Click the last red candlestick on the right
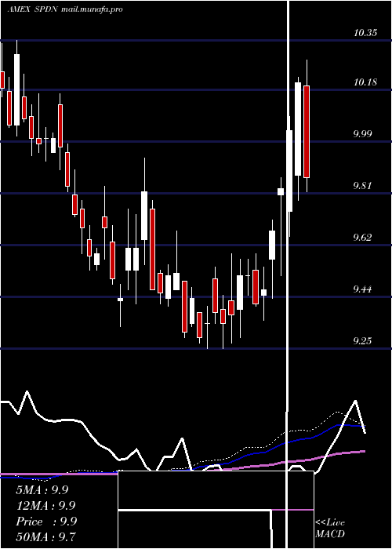Viewport: 392px width, 549px height. (307, 131)
